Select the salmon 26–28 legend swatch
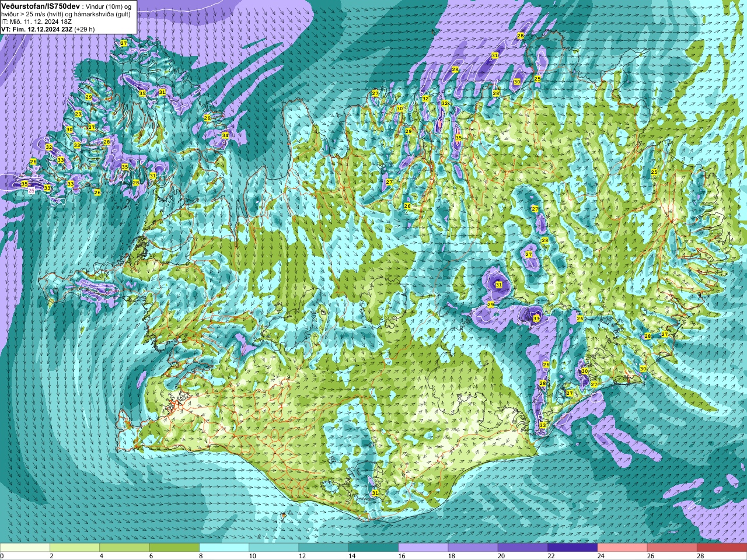This screenshot has width=747, height=560. click(x=672, y=548)
